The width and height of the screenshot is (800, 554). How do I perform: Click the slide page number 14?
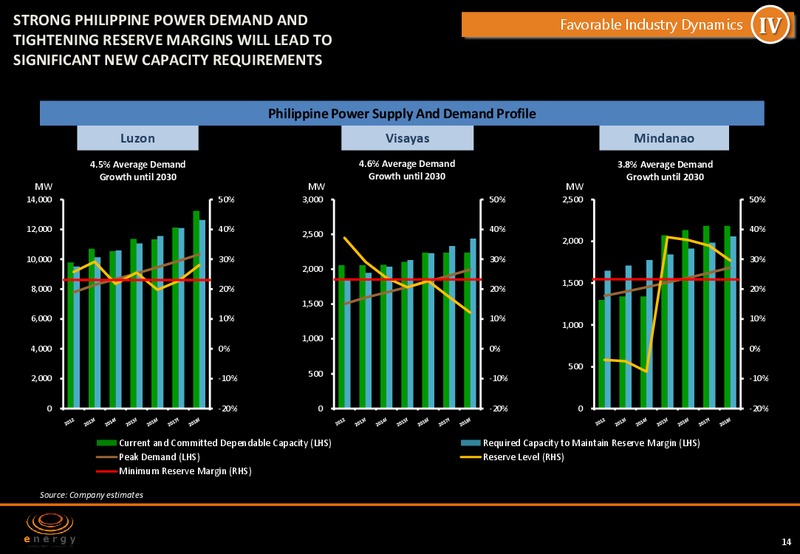786,541
